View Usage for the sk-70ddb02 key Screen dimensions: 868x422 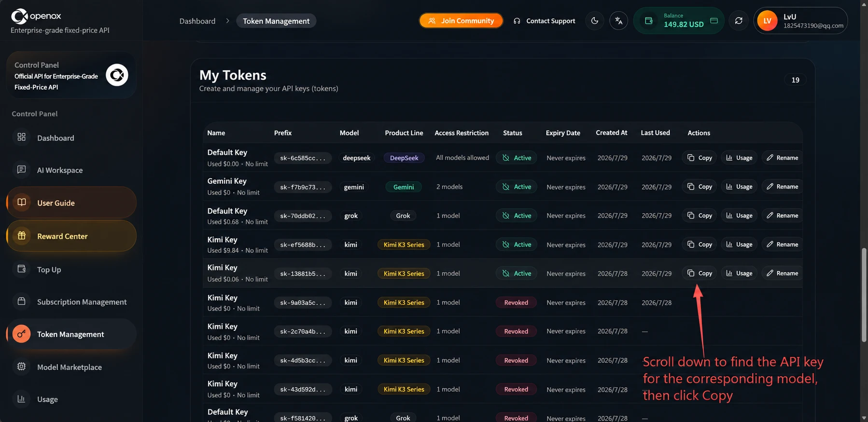(x=739, y=216)
